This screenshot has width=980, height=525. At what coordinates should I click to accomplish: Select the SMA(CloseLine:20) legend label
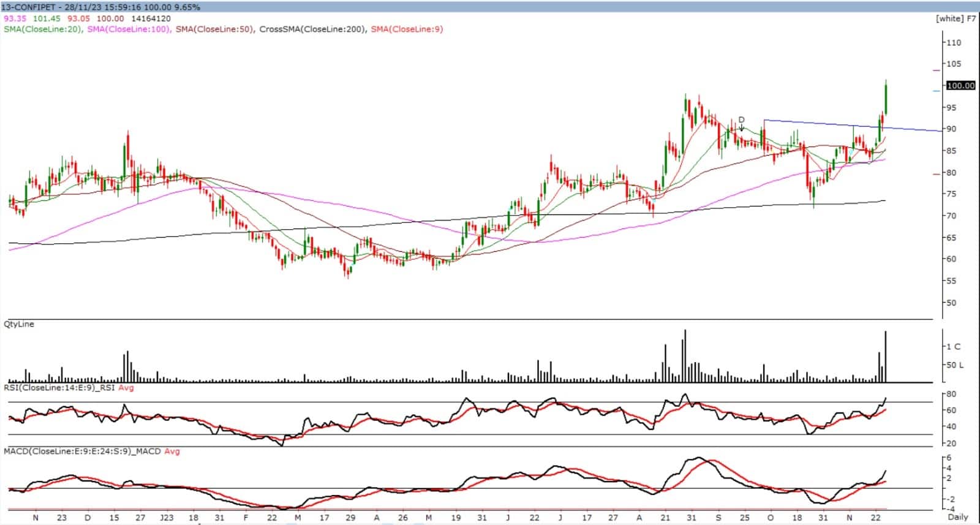[x=43, y=29]
